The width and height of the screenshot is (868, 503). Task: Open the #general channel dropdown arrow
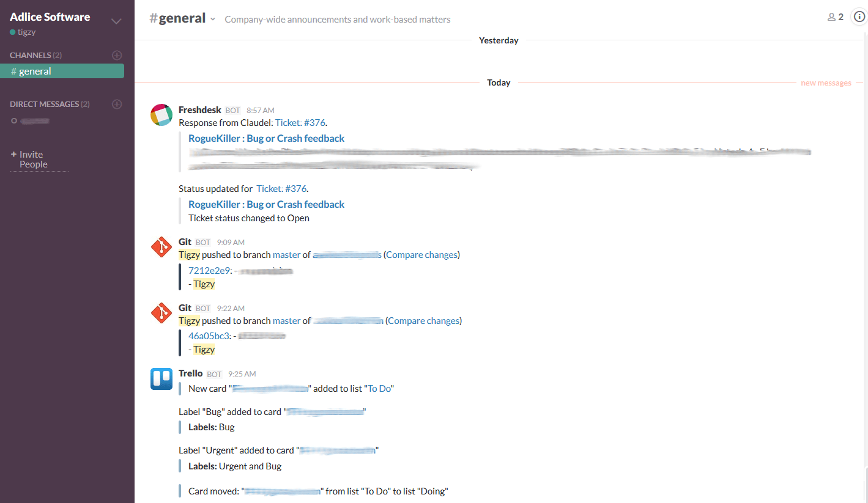click(x=213, y=19)
